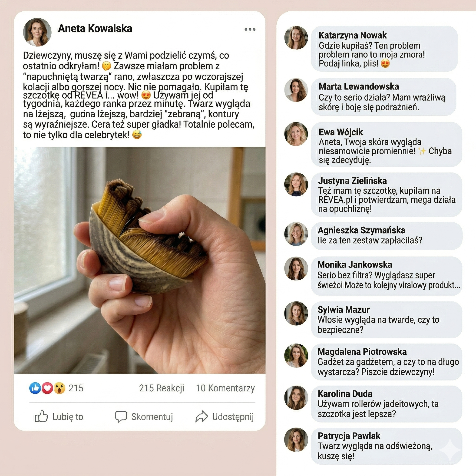Image resolution: width=476 pixels, height=476 pixels.
Task: Like the post with Lubię to
Action: point(59,417)
